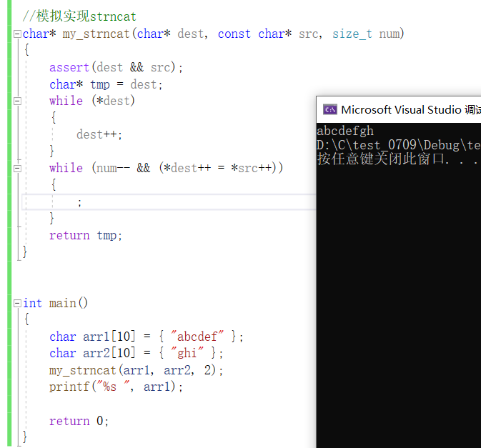This screenshot has height=448, width=481.
Task: Click the arr1[10] declaration with "abcdef"
Action: click(147, 337)
